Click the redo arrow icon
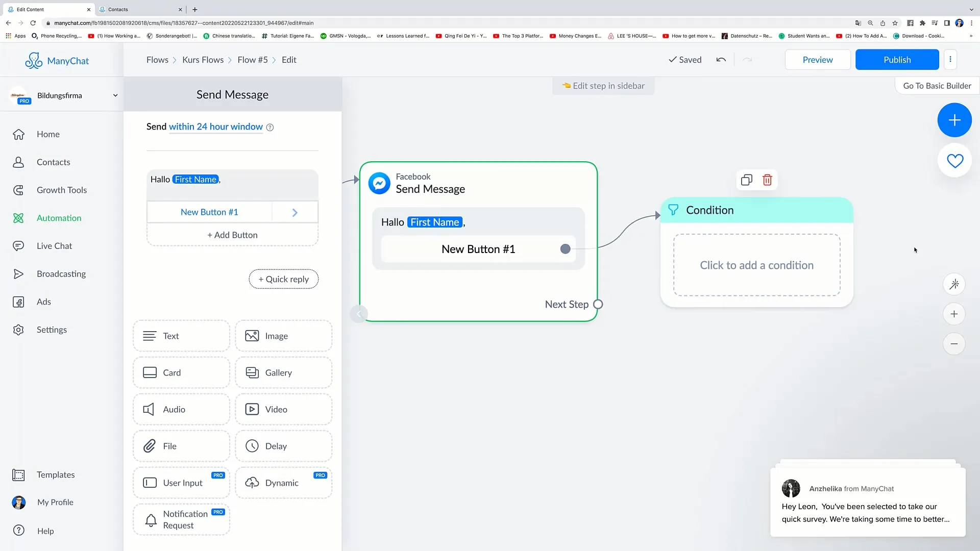The width and height of the screenshot is (980, 551). pos(747,60)
